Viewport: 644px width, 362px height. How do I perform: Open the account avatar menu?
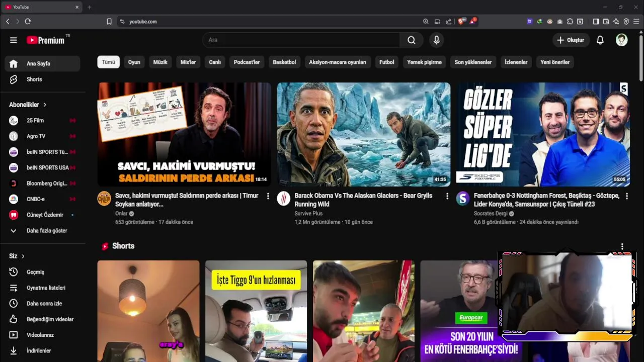tap(622, 40)
